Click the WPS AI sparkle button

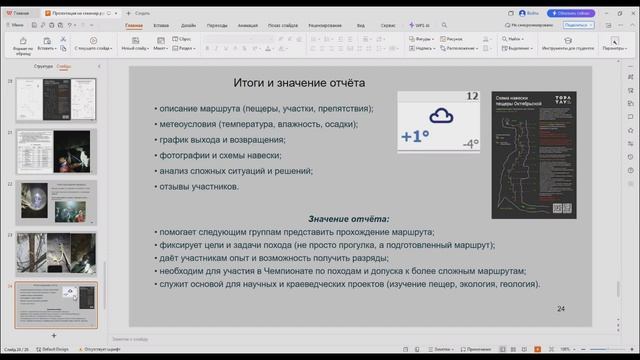(420, 25)
